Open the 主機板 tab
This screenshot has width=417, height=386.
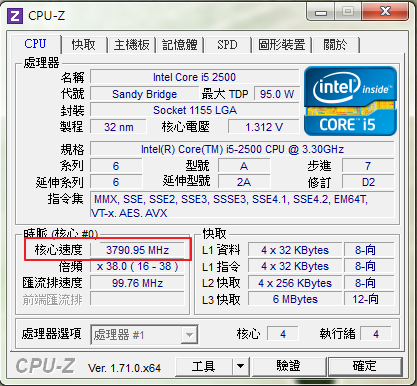pos(132,45)
